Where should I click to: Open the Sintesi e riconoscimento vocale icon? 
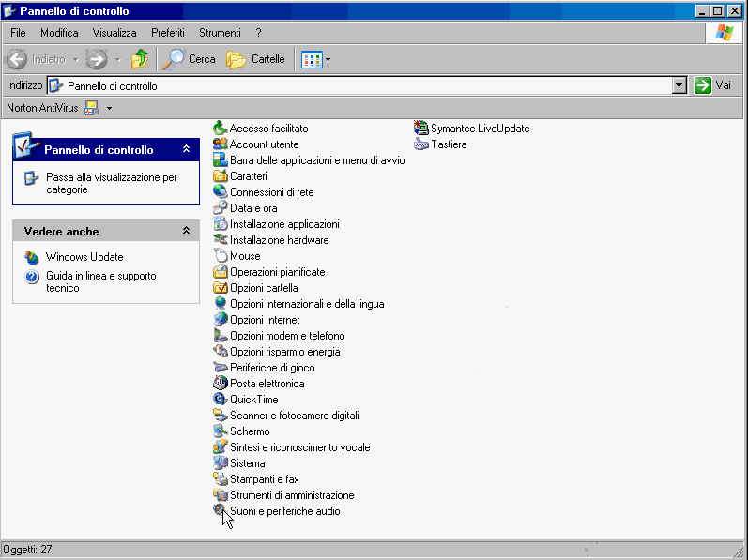220,447
